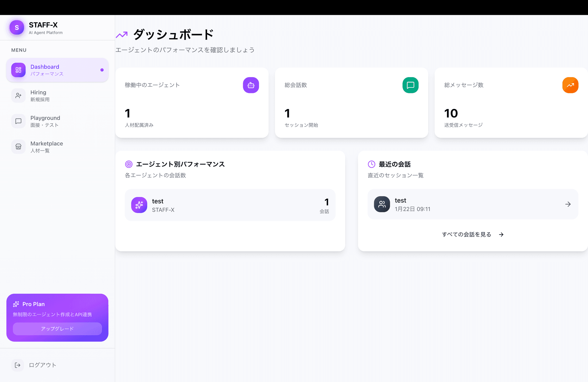This screenshot has height=382, width=588.
Task: Open the test session with the right arrow
Action: click(568, 204)
